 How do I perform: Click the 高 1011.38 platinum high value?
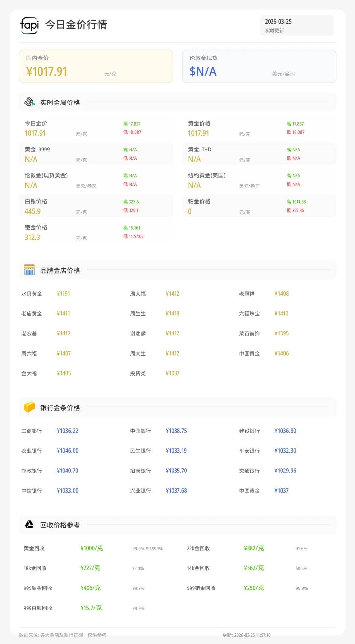(x=296, y=202)
